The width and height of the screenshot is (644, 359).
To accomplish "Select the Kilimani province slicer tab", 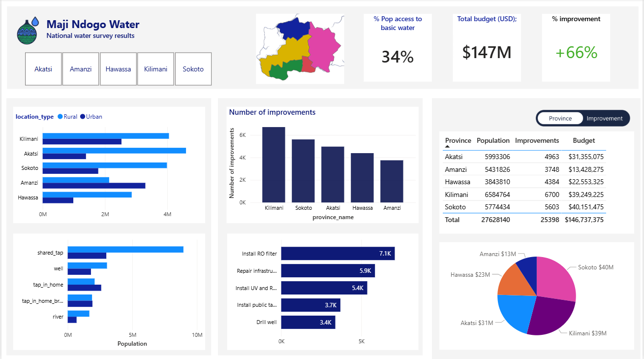I will click(x=155, y=69).
